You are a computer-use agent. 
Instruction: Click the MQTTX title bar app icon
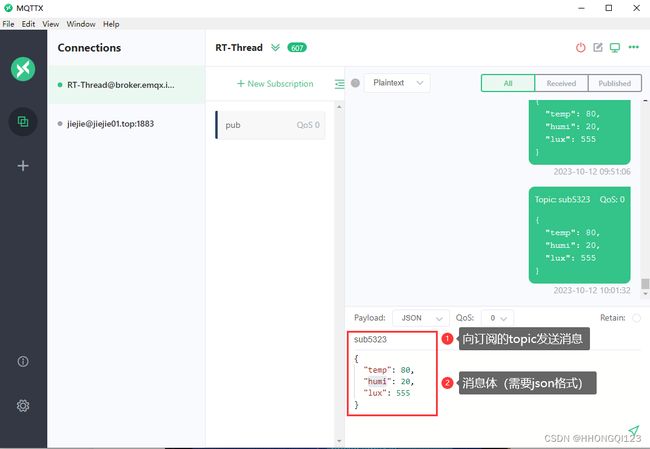[8, 8]
